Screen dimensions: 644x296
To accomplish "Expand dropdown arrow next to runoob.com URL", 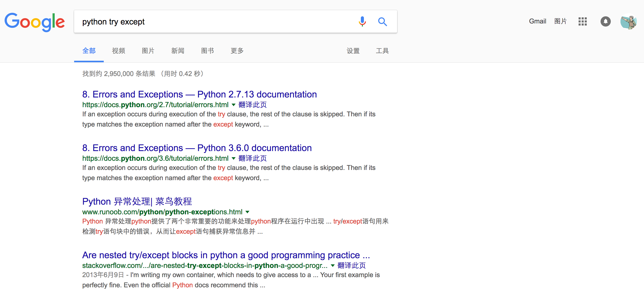I will (247, 212).
